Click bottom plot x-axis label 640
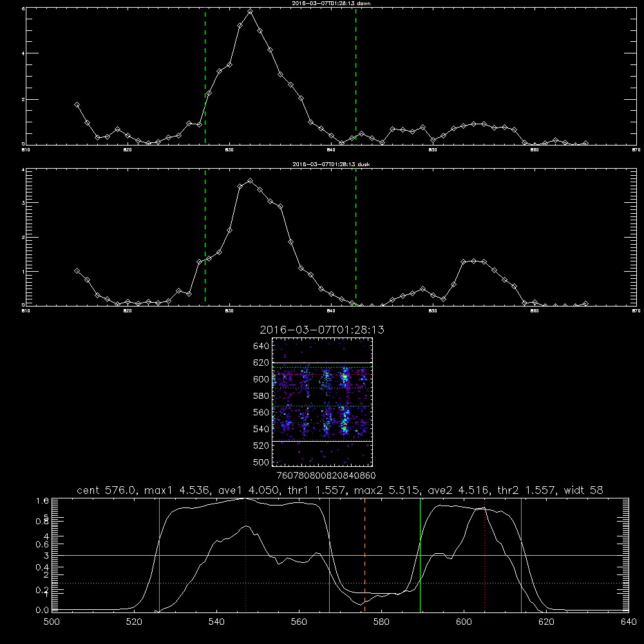Screen dimensions: 644x644 (x=629, y=622)
